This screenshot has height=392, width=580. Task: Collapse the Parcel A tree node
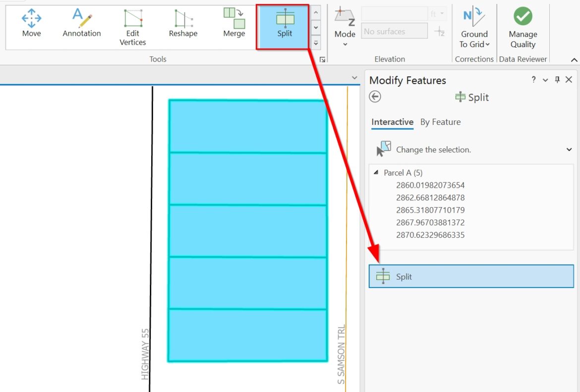tap(376, 173)
